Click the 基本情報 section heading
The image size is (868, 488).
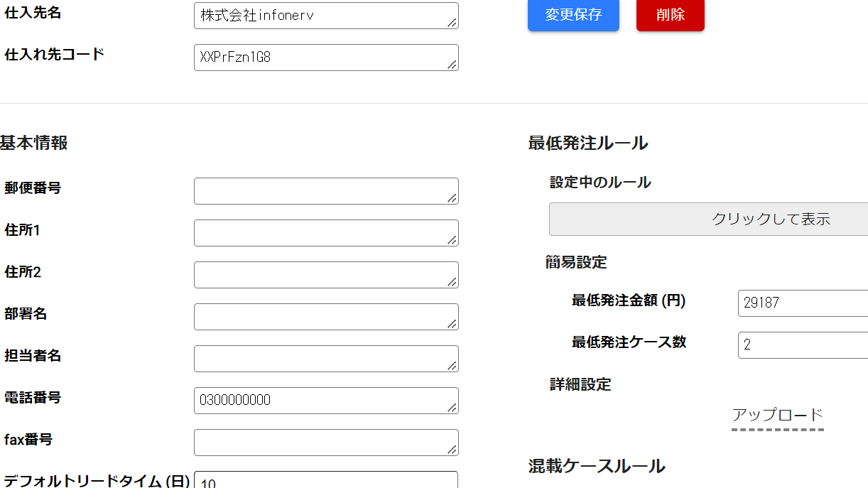33,142
